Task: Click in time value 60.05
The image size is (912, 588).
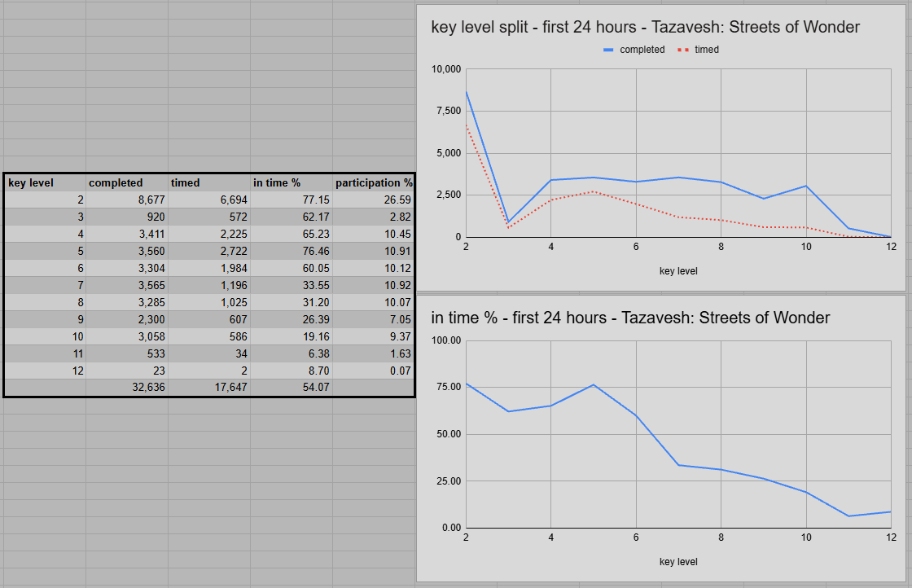Action: (x=292, y=268)
